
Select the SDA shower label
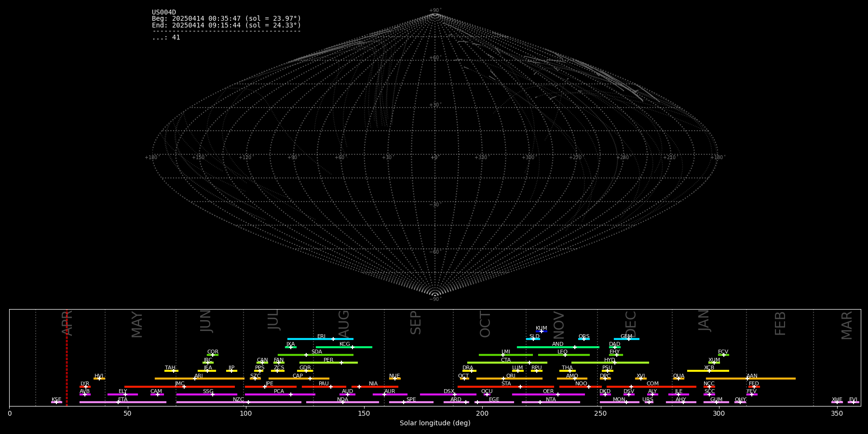tap(317, 352)
